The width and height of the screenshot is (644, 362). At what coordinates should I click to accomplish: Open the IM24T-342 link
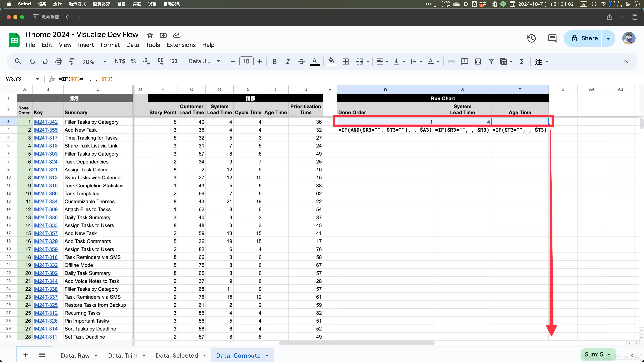point(45,122)
